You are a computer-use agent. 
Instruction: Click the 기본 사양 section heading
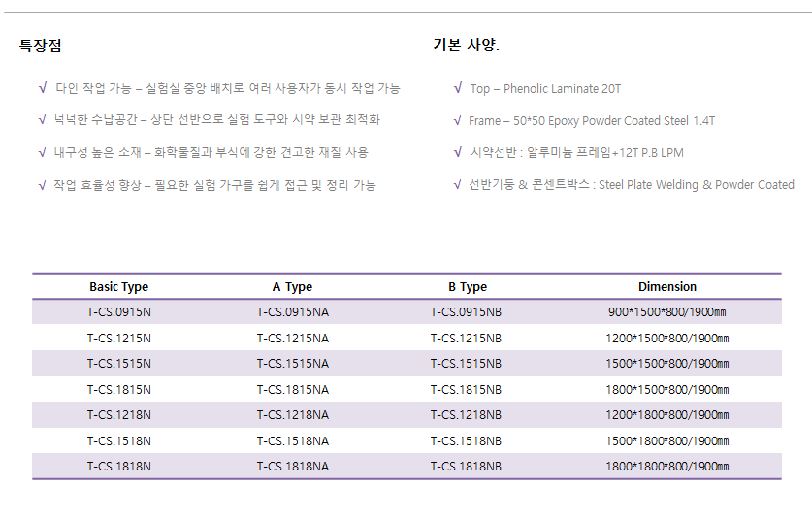pos(466,45)
